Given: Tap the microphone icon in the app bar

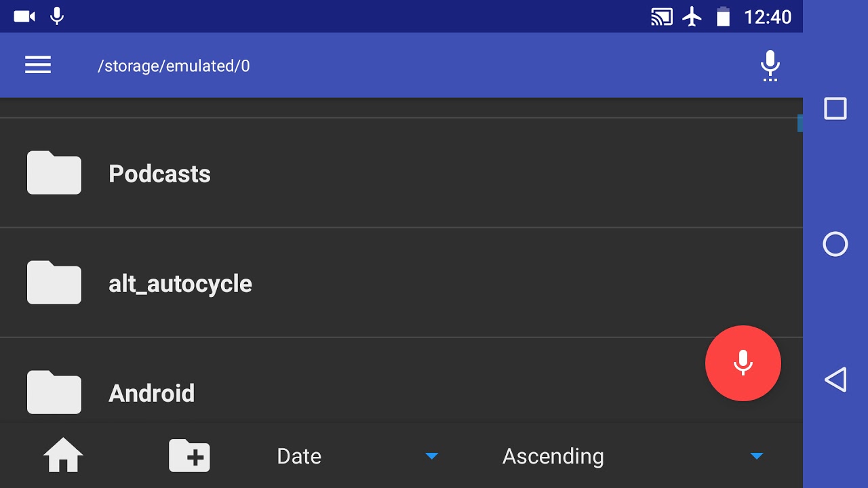Looking at the screenshot, I should pyautogui.click(x=770, y=65).
